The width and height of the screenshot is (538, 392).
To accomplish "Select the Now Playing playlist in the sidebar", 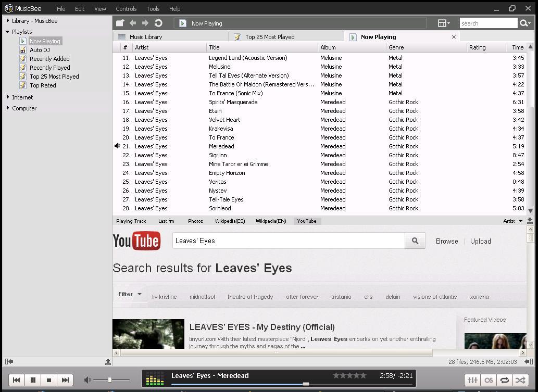I will point(45,41).
